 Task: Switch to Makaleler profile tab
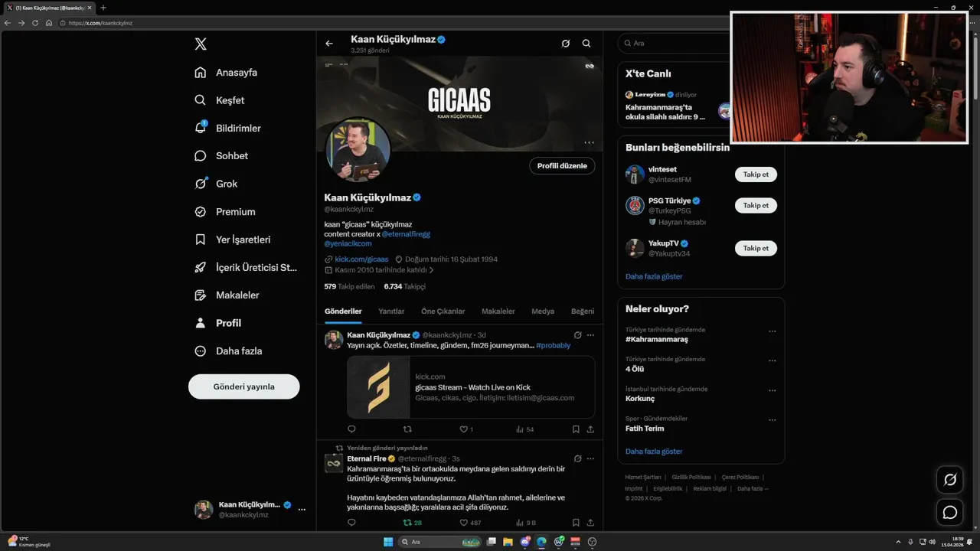498,311
